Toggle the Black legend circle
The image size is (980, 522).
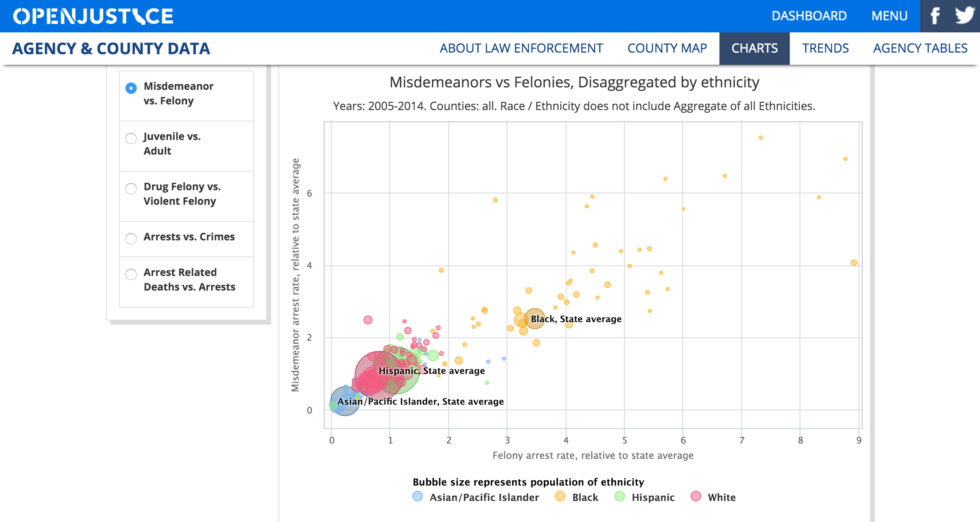point(560,497)
